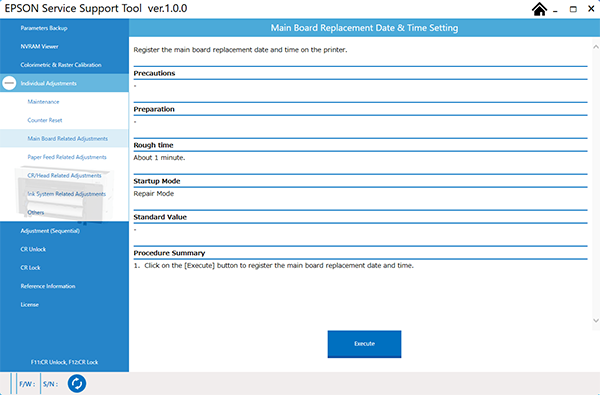Click the Execute button
This screenshot has width=600, height=395.
[x=364, y=344]
